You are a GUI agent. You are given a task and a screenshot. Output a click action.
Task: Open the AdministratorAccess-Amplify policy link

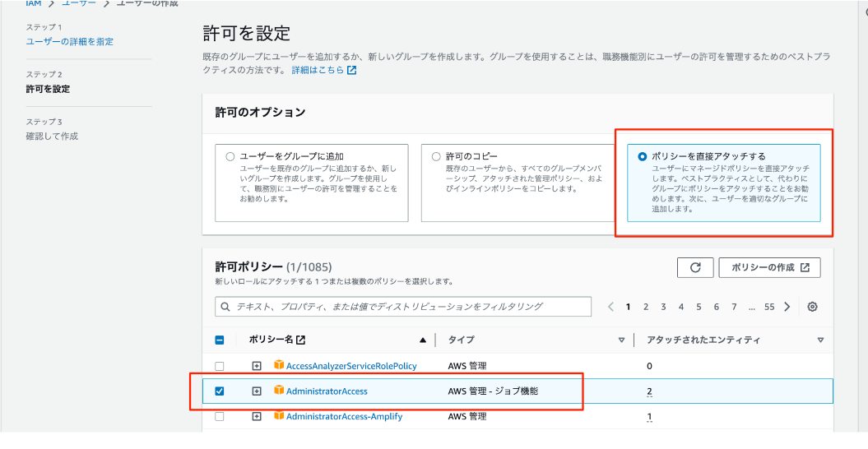coord(345,417)
